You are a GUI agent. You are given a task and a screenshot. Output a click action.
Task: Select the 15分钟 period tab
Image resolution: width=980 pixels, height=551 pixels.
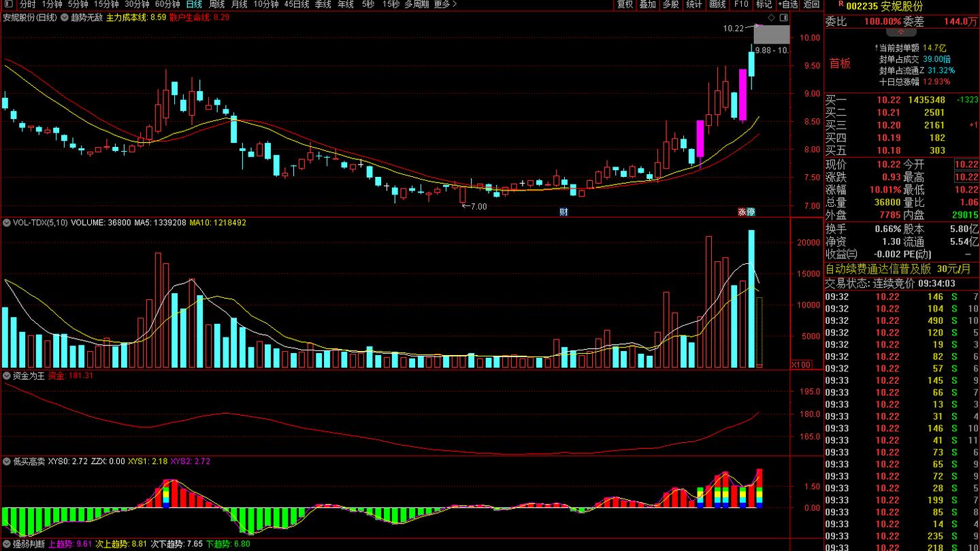click(105, 4)
